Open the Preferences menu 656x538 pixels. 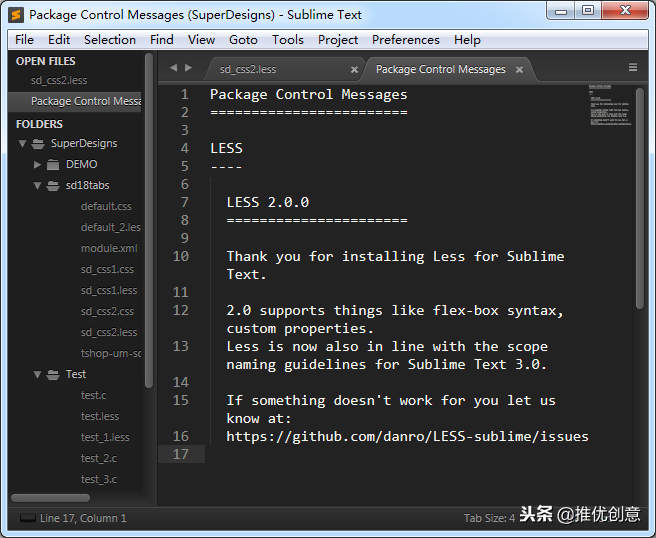(405, 40)
